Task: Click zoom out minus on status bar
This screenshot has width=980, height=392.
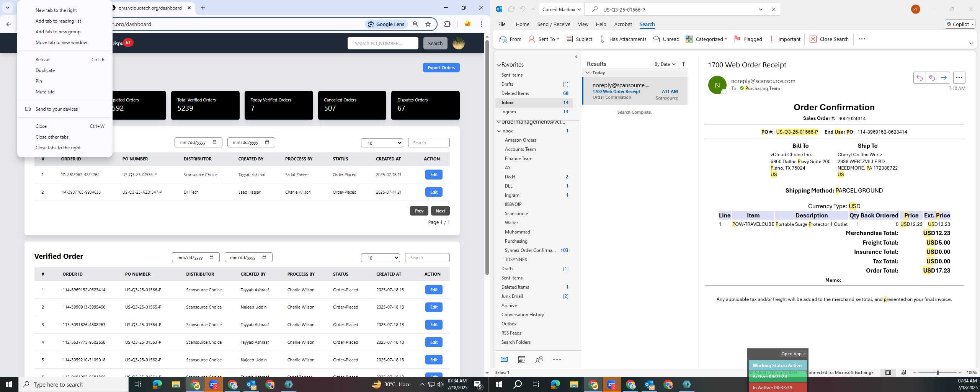Action: (915, 372)
